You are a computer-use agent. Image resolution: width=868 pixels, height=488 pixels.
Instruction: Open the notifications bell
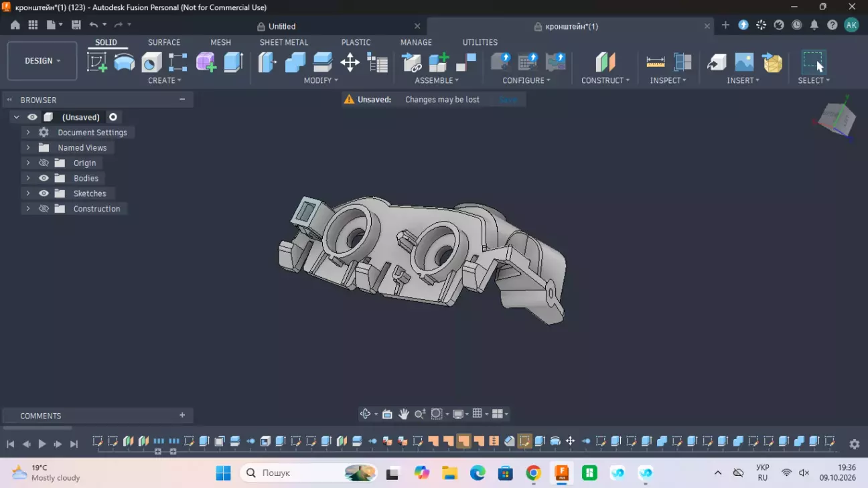(x=814, y=25)
